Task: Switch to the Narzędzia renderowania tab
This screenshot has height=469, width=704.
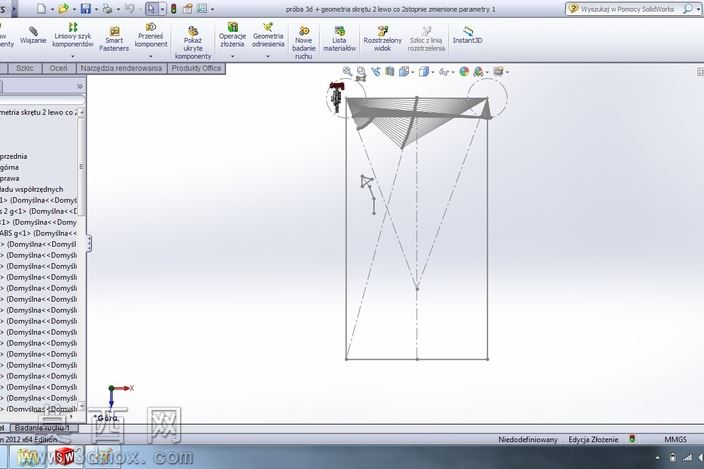Action: click(121, 68)
